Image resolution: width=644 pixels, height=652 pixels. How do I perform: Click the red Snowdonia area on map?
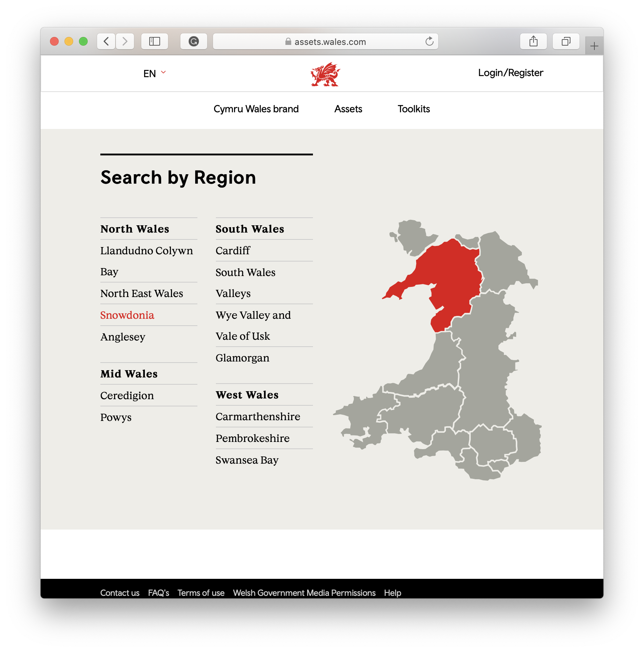pyautogui.click(x=449, y=275)
